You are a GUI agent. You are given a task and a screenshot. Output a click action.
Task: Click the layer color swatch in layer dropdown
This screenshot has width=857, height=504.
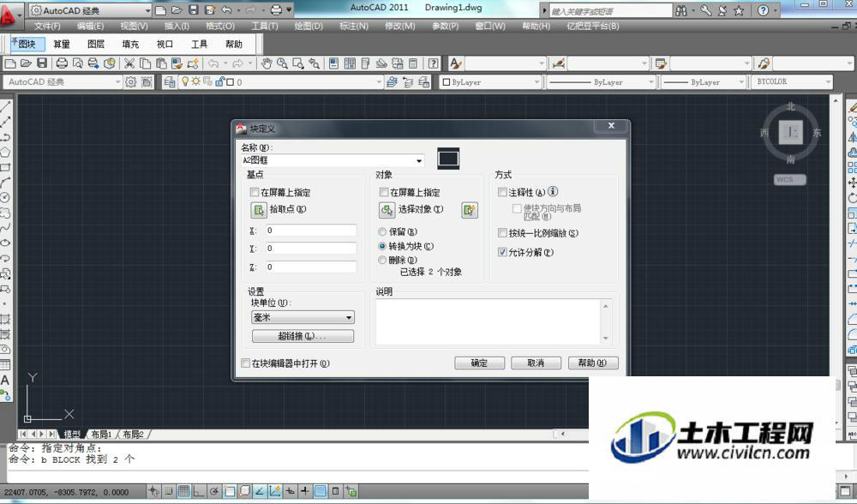(230, 82)
